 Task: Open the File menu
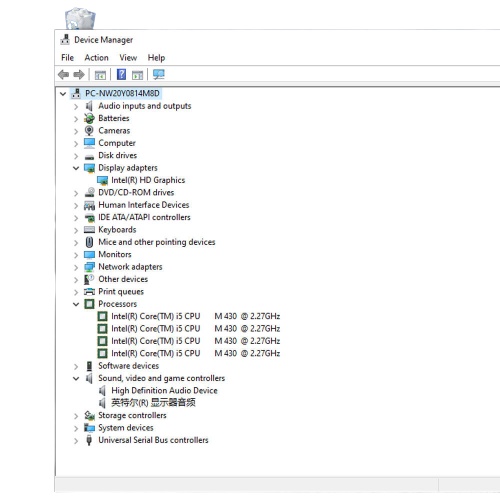pyautogui.click(x=67, y=58)
